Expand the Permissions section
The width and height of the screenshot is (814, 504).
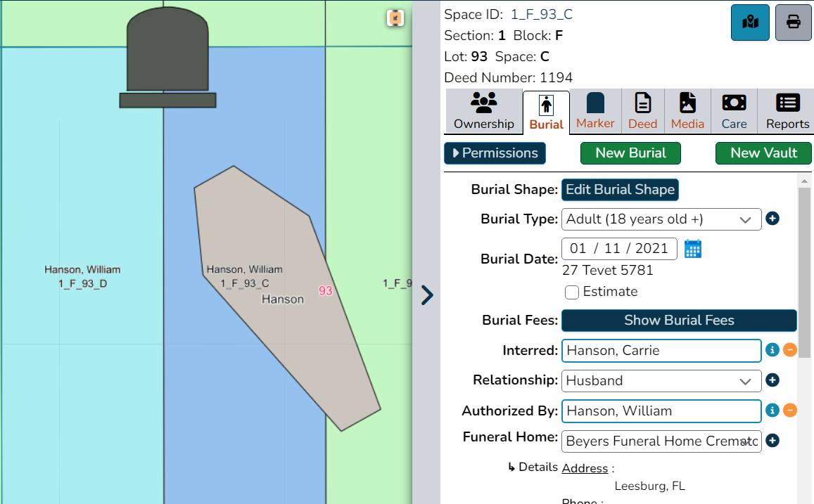(x=495, y=153)
